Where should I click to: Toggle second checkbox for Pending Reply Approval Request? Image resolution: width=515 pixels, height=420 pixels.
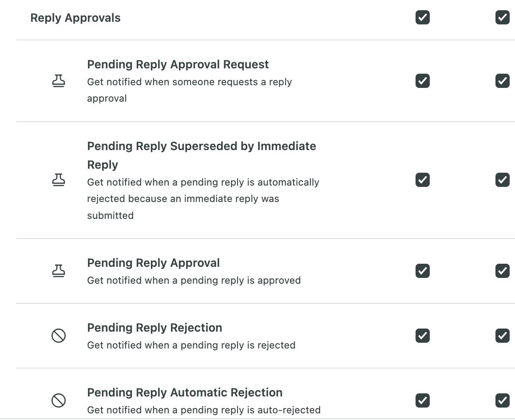click(x=502, y=81)
